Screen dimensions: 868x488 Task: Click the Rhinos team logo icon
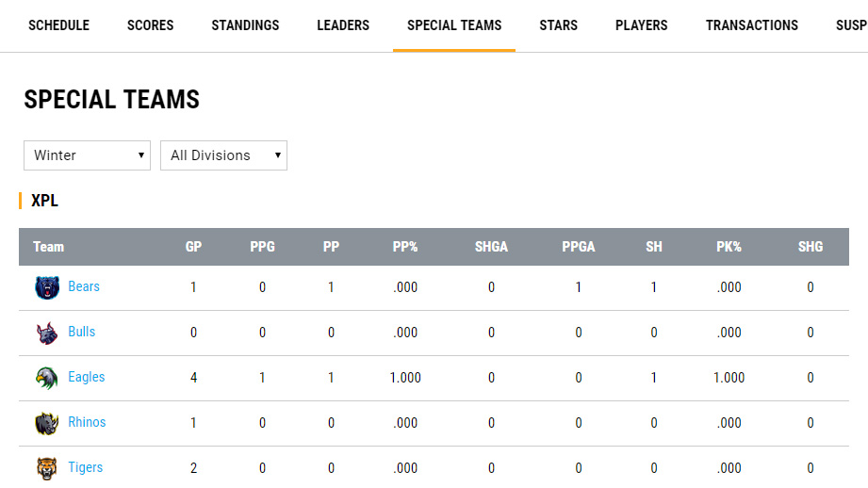(46, 423)
